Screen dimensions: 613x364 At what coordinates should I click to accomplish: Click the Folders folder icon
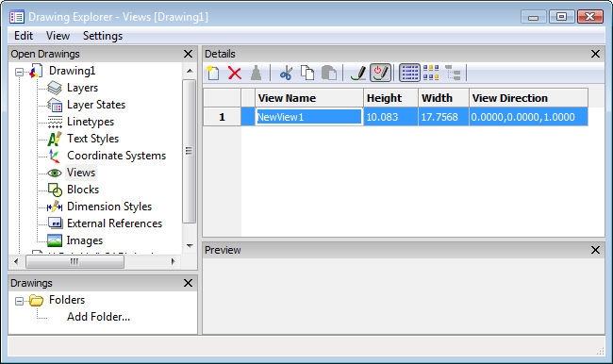pos(36,301)
